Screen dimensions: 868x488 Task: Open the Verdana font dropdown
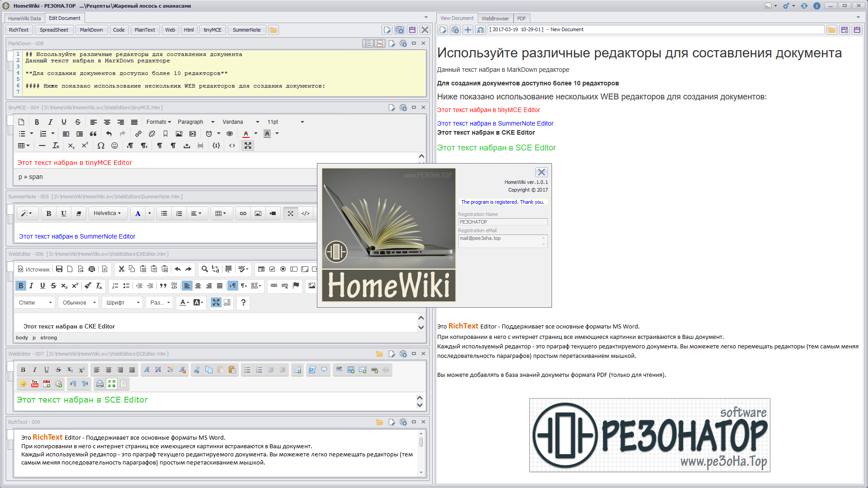coord(241,122)
